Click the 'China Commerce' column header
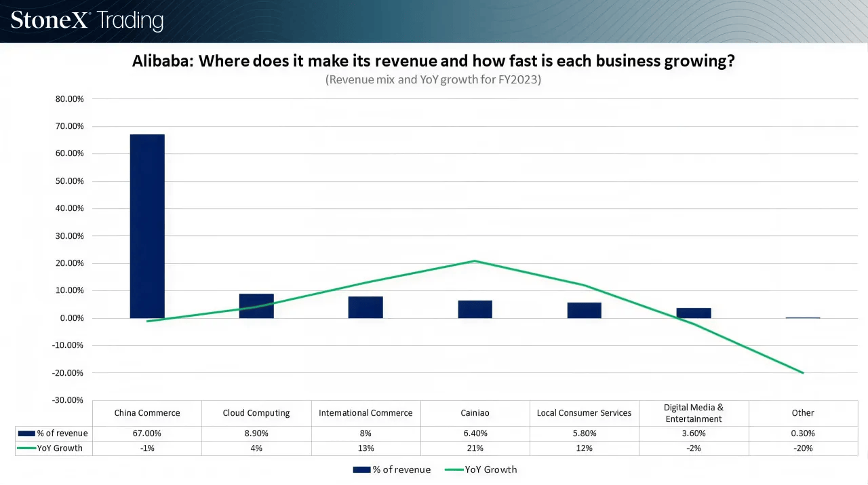 147,413
